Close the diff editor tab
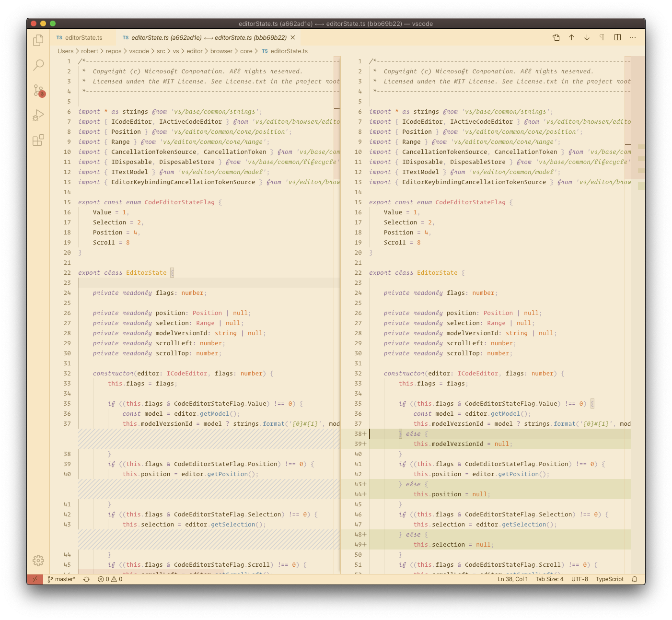The image size is (672, 620). point(293,37)
